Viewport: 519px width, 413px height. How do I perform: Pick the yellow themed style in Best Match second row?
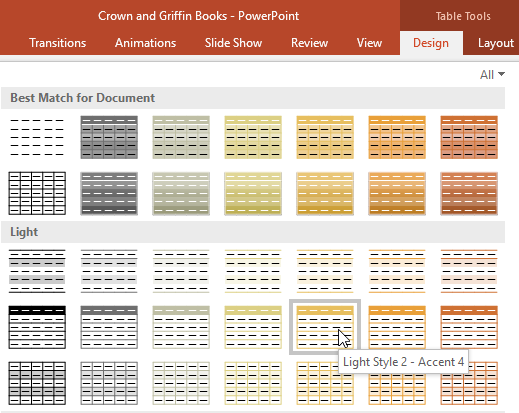[x=253, y=193]
